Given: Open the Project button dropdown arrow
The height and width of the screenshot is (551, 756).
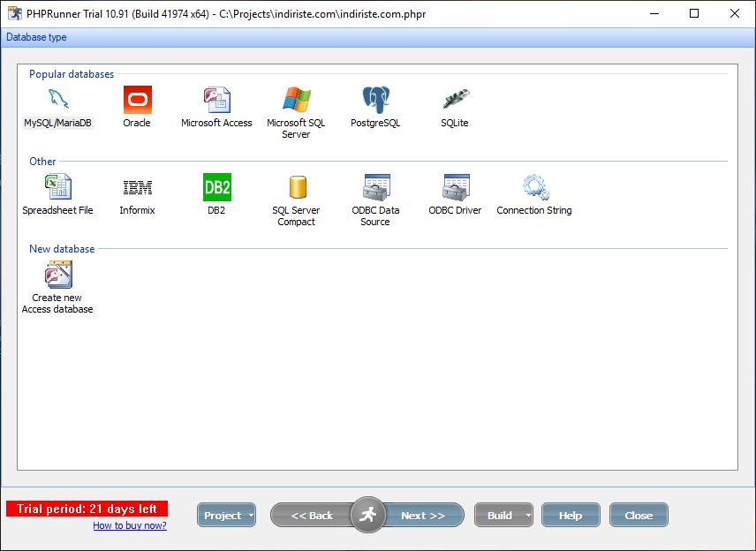Looking at the screenshot, I should (251, 516).
